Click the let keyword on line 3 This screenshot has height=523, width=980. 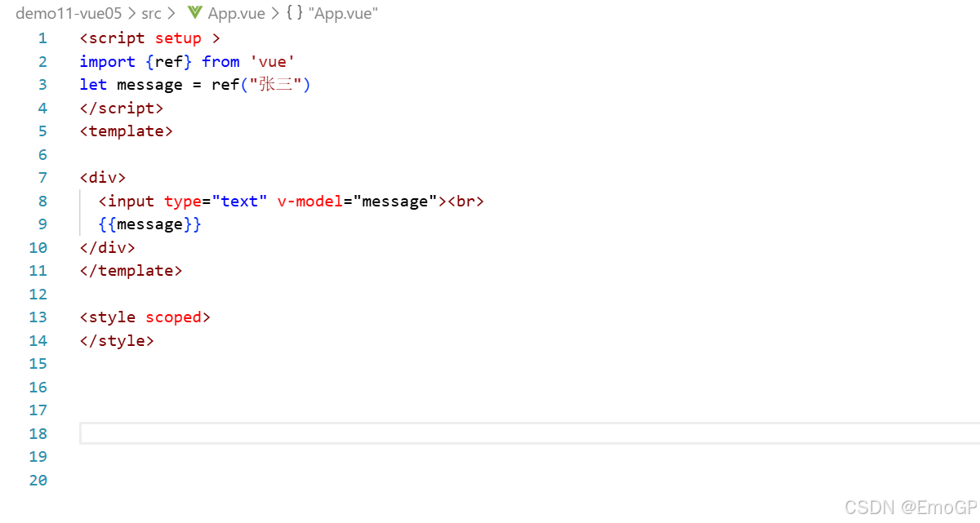pos(93,85)
